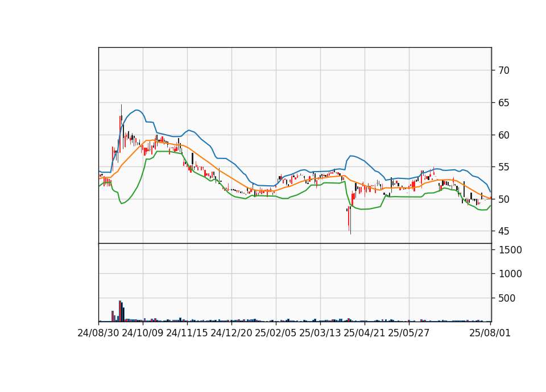Click the 24/12/20 date label

click(231, 333)
